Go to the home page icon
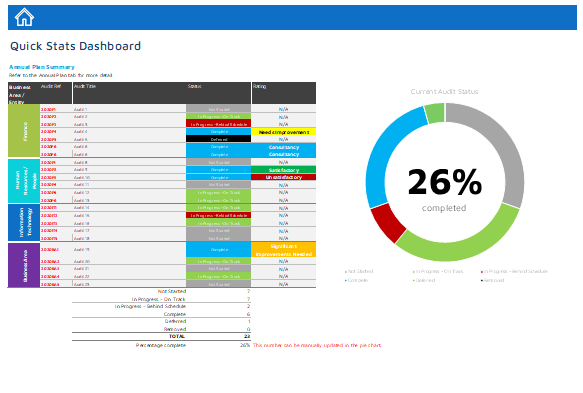 point(24,17)
